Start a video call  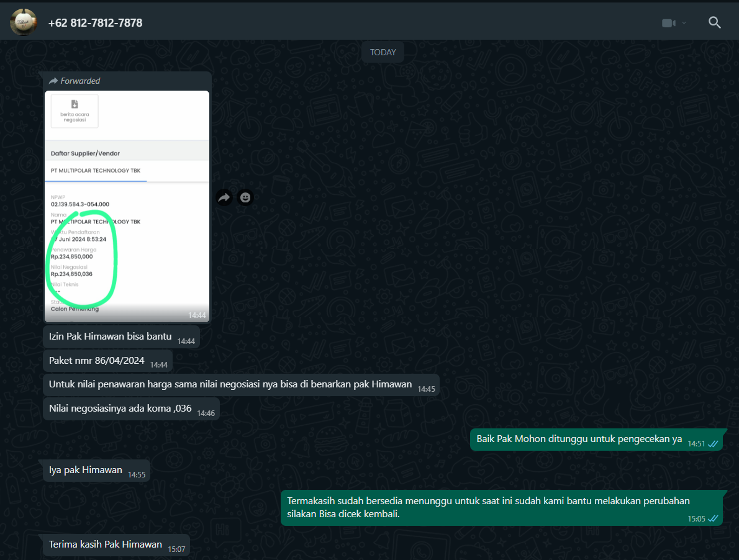pos(669,22)
